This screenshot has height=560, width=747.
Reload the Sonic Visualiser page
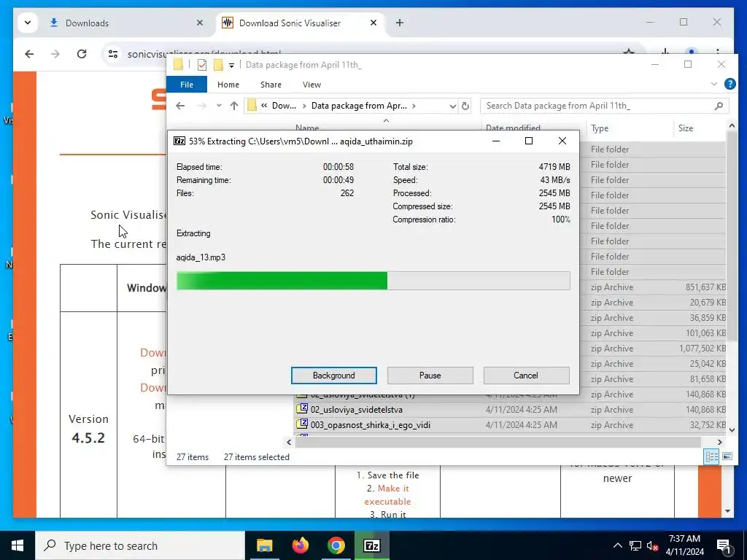point(82,54)
